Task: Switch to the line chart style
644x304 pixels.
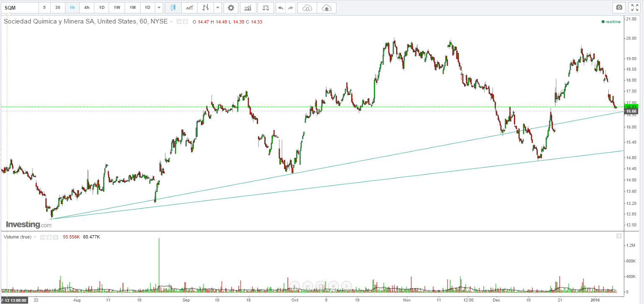Action: (190, 8)
